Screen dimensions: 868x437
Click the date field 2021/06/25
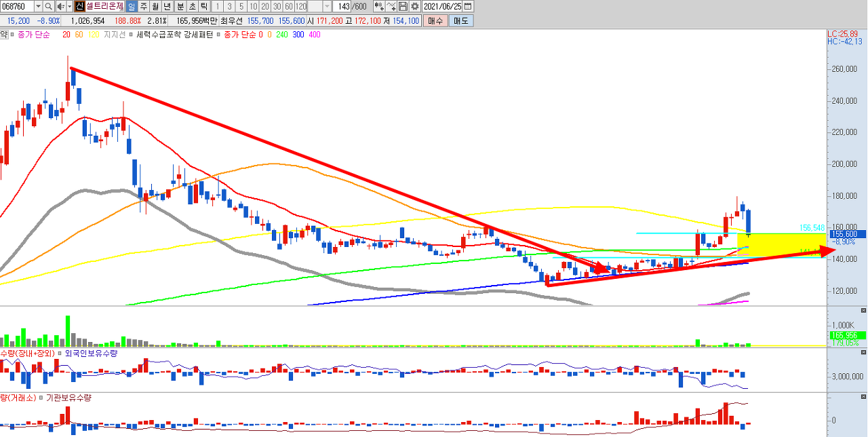click(443, 6)
